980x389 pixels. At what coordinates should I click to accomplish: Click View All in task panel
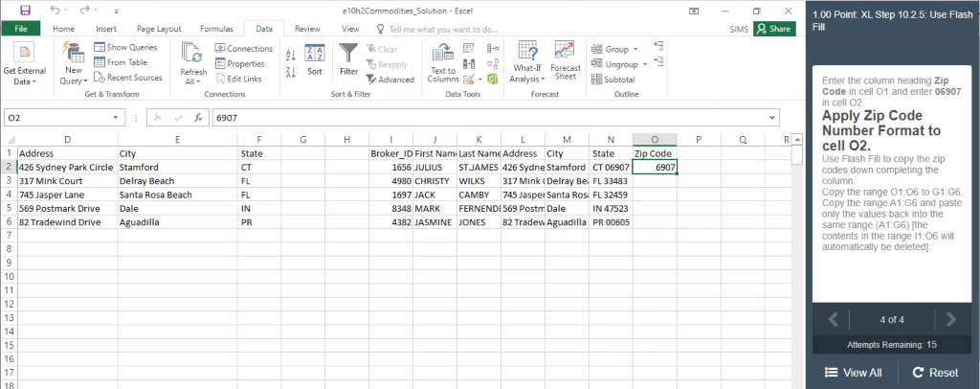pyautogui.click(x=853, y=373)
